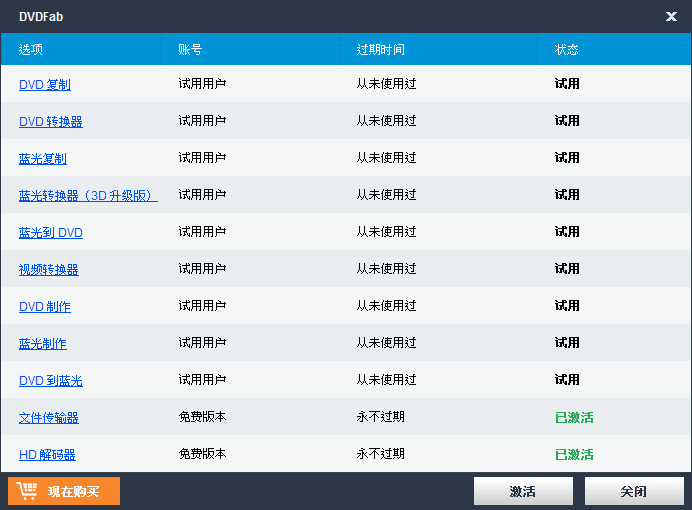This screenshot has height=510, width=692.
Task: Click the 关闭 close button
Action: (634, 491)
